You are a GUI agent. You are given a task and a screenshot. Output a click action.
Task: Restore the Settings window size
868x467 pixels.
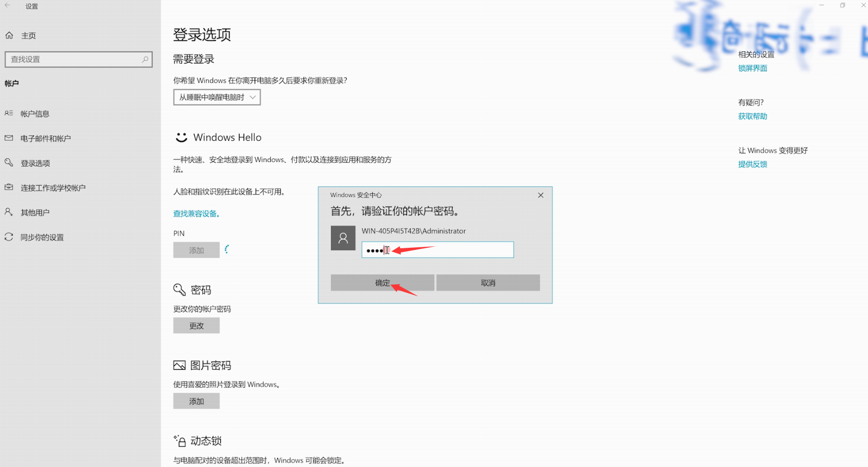tap(843, 5)
